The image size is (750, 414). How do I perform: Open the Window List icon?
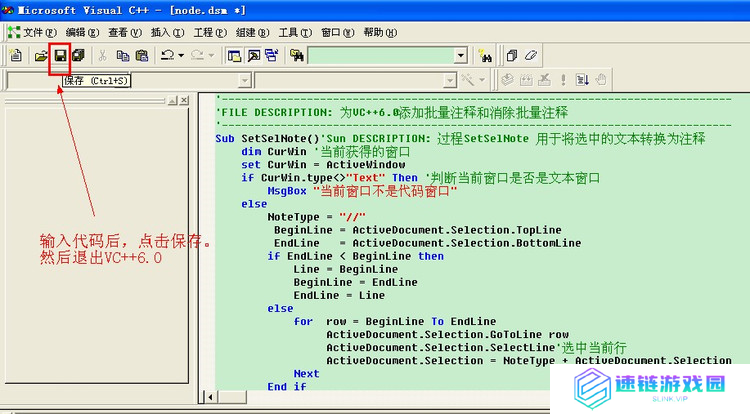pyautogui.click(x=272, y=55)
